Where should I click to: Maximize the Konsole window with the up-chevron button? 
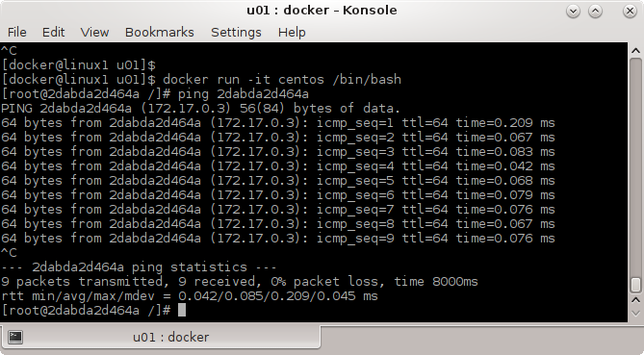(595, 12)
